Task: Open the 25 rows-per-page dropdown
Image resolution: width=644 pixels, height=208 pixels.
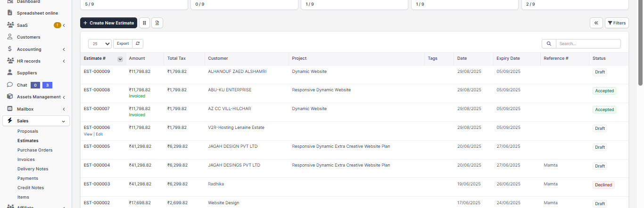Action: [x=100, y=44]
